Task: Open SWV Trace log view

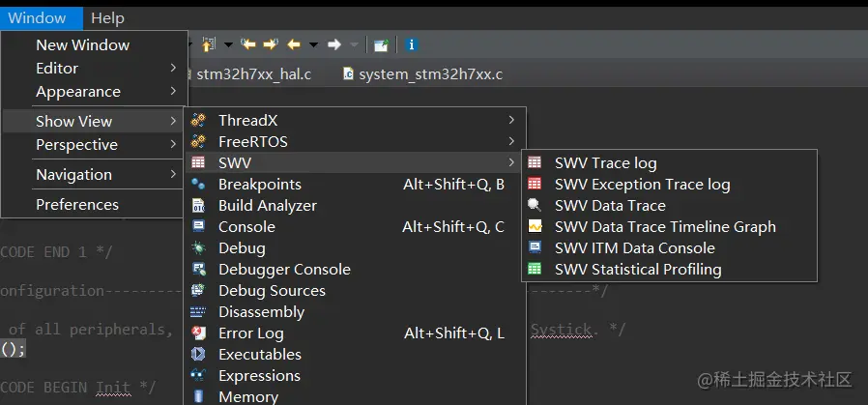Action: (x=669, y=162)
